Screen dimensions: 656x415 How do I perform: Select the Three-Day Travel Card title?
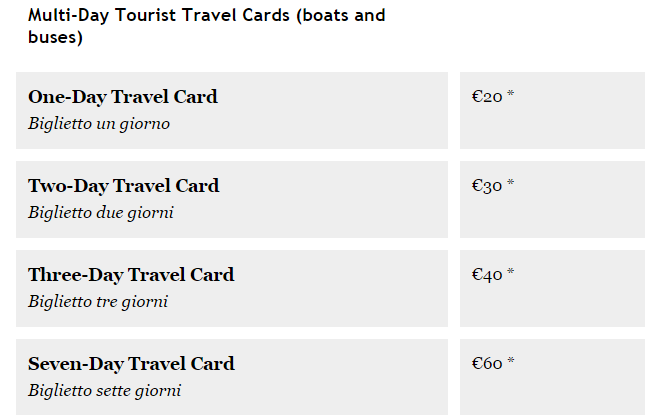[131, 275]
